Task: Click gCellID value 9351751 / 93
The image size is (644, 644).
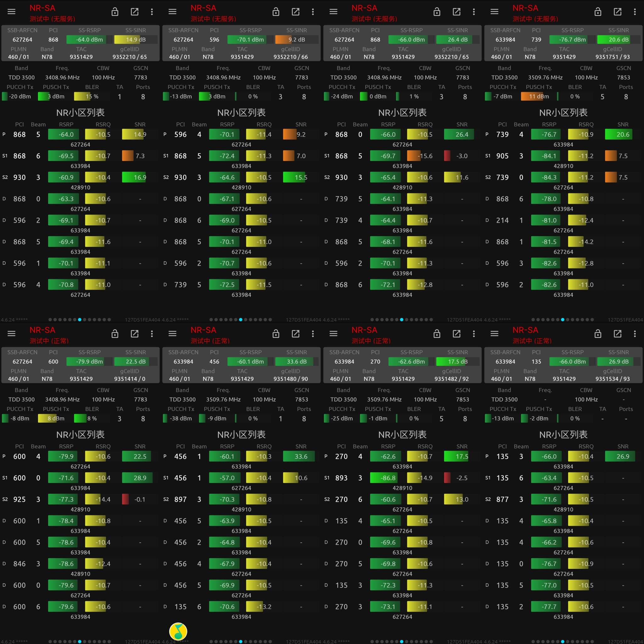Action: pyautogui.click(x=613, y=57)
